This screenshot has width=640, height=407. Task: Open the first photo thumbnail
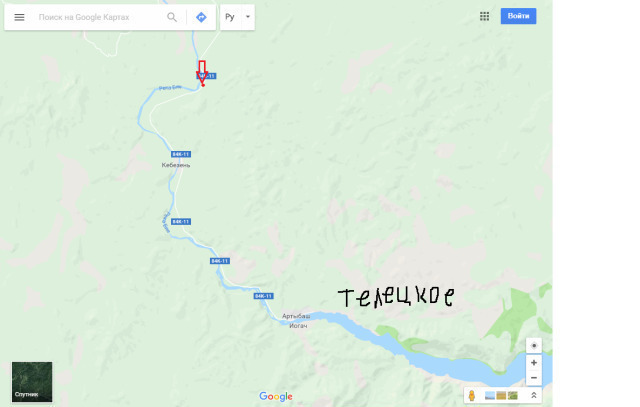click(490, 395)
